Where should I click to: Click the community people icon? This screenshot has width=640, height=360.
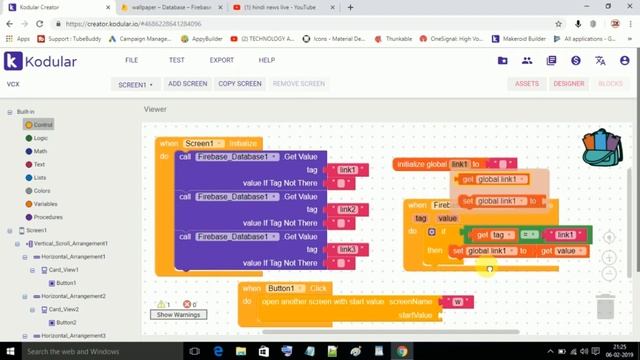click(x=527, y=61)
